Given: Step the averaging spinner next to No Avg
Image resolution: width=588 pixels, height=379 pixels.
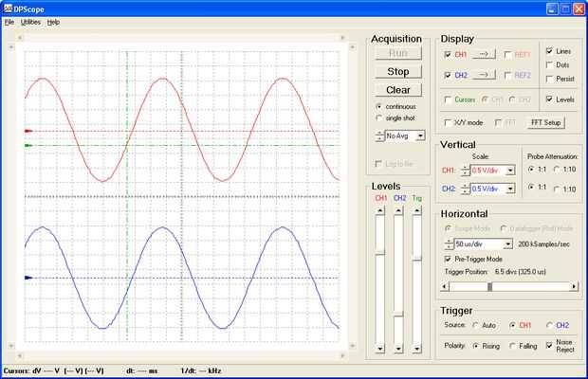Looking at the screenshot, I should [x=380, y=135].
